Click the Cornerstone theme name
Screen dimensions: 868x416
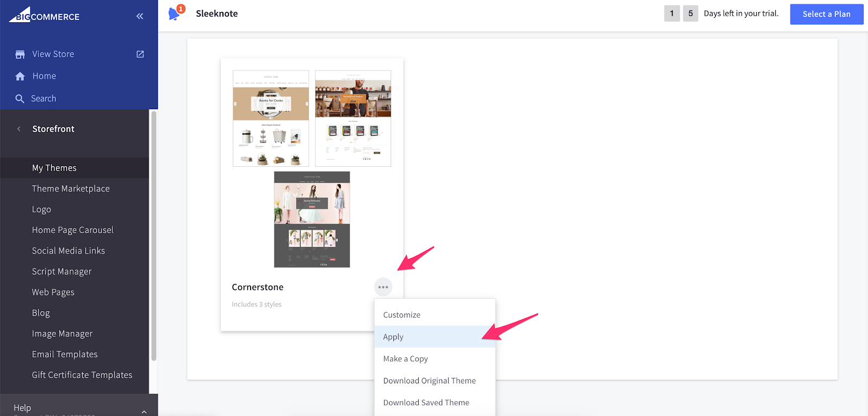pos(258,287)
